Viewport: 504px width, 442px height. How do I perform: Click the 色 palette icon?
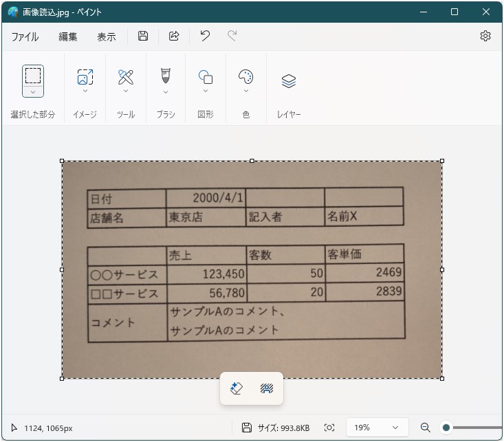pos(246,77)
